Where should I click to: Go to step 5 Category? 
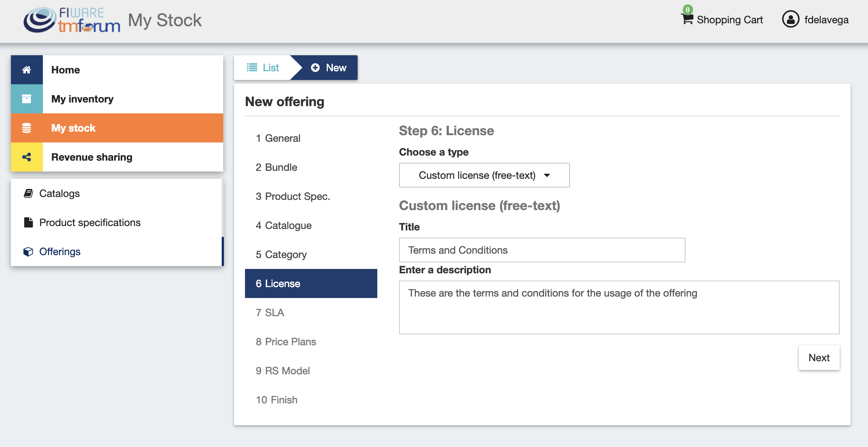311,254
